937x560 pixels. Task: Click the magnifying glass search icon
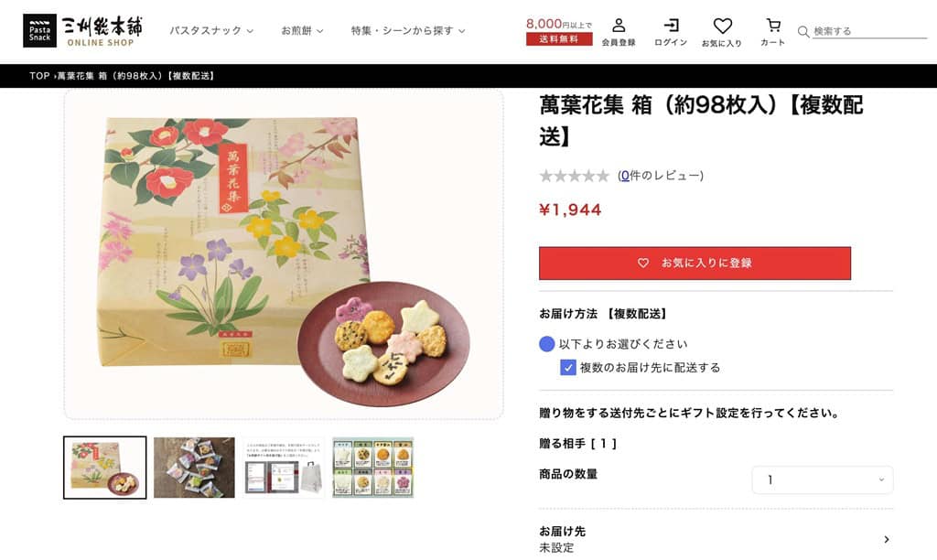[803, 31]
